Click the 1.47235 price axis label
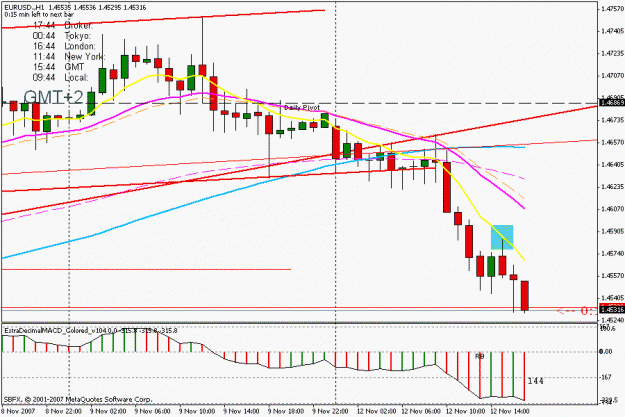This screenshot has height=417, width=625. [613, 53]
